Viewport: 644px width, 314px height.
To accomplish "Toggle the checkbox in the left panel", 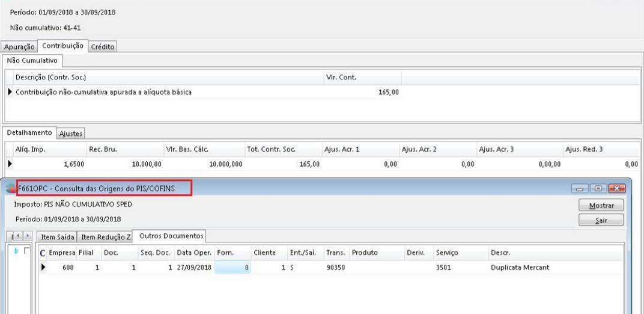I will 26,251.
